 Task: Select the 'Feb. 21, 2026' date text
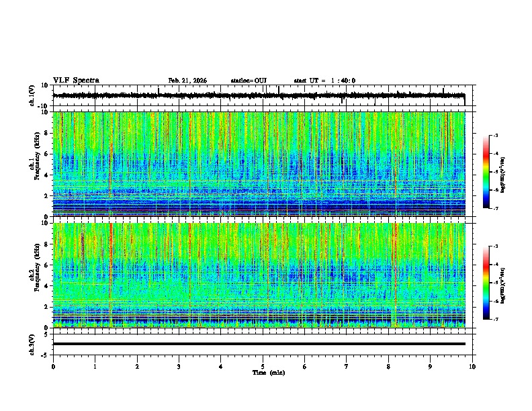(x=187, y=81)
